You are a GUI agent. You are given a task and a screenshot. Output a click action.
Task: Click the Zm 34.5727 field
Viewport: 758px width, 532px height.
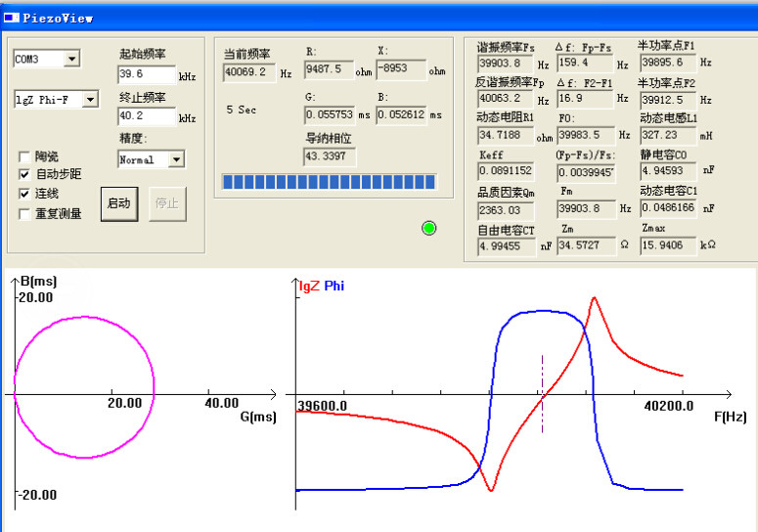587,245
